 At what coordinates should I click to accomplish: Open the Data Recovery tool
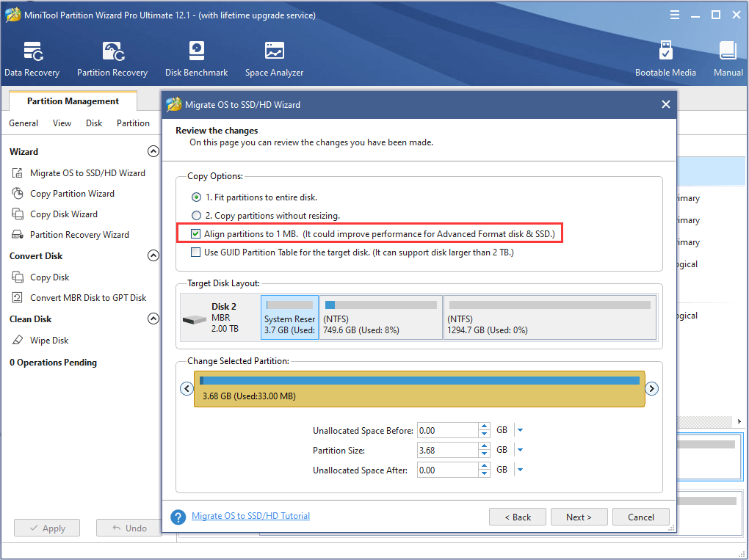coord(32,59)
